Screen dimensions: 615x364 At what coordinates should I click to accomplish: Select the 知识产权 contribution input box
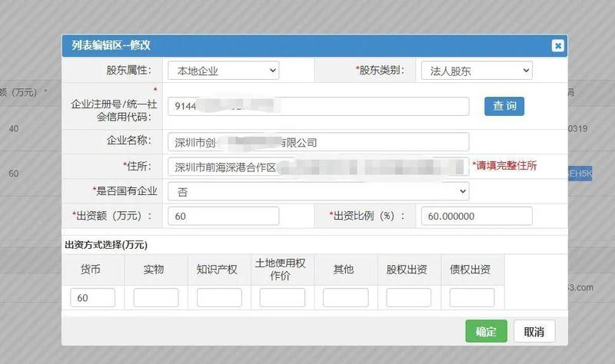pos(219,297)
